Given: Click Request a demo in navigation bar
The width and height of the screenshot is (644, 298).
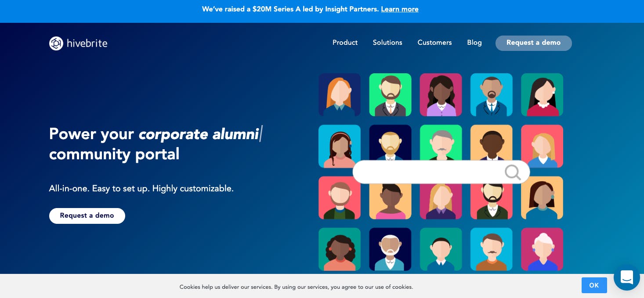Looking at the screenshot, I should tap(534, 43).
